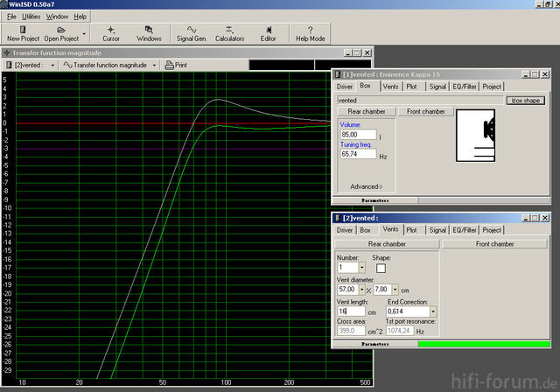Open the vent Number dropdown
Viewport: 560px width, 392px height.
361,268
